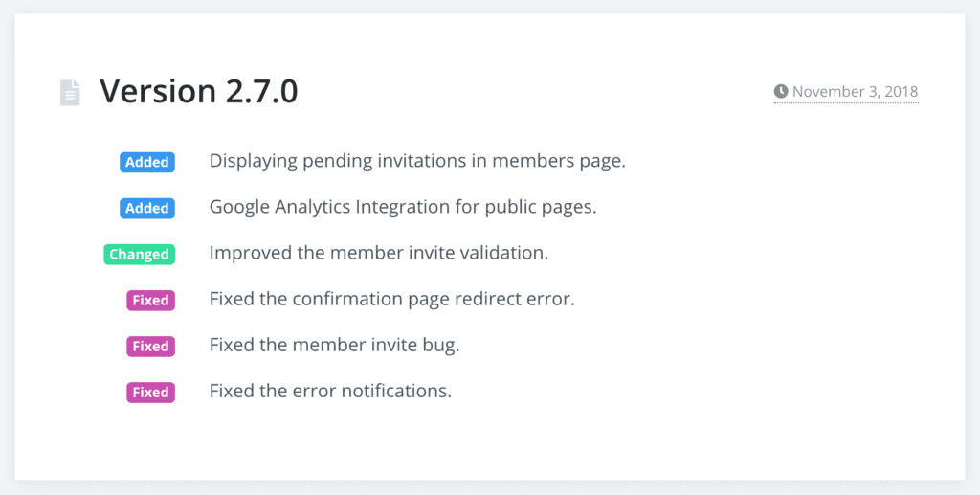
Task: Click 'Fixed the confirmation page redirect error' text
Action: pyautogui.click(x=391, y=300)
